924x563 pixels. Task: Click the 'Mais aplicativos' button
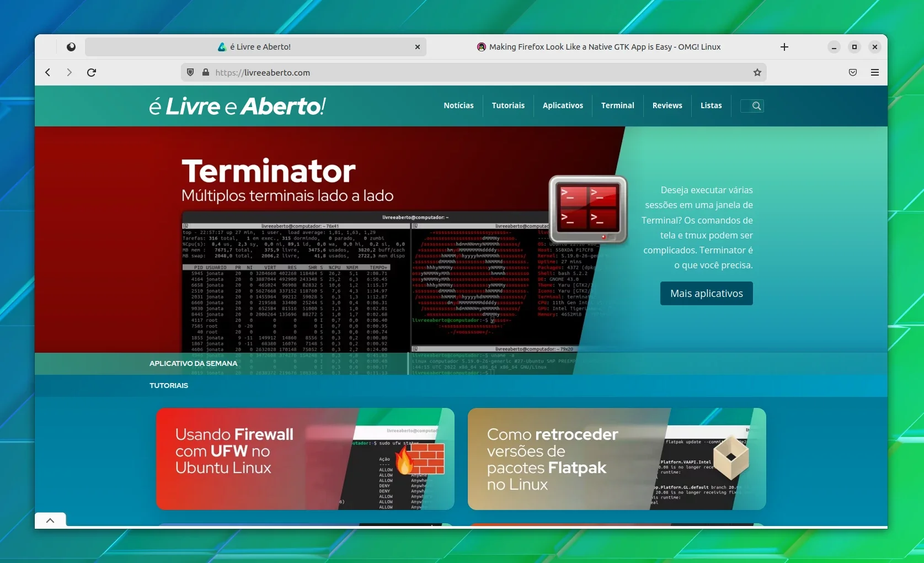click(707, 294)
